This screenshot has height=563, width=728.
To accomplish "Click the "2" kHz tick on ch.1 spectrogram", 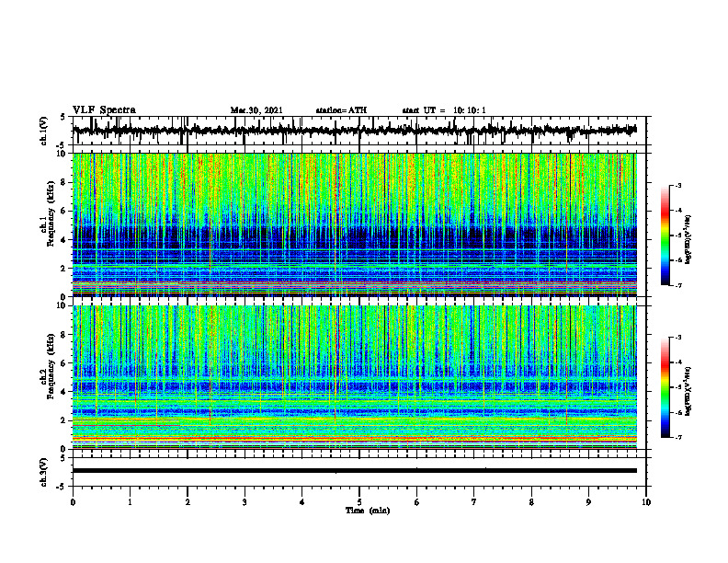I will click(x=64, y=268).
